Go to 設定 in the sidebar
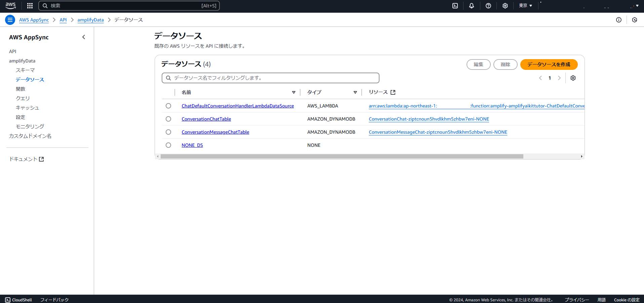Screen dimensions: 644x303 (x=21, y=117)
